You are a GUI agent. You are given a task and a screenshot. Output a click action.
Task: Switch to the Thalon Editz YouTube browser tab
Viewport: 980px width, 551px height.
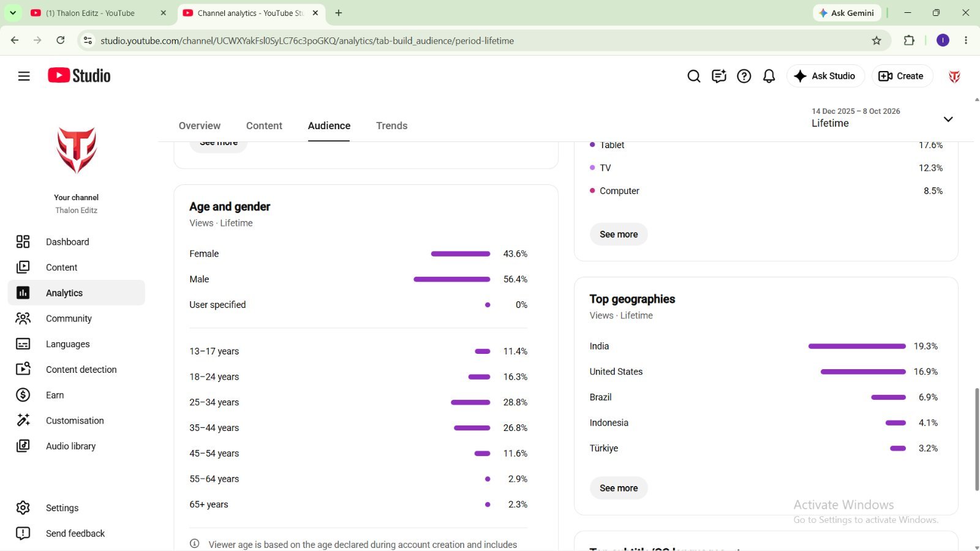tap(98, 13)
